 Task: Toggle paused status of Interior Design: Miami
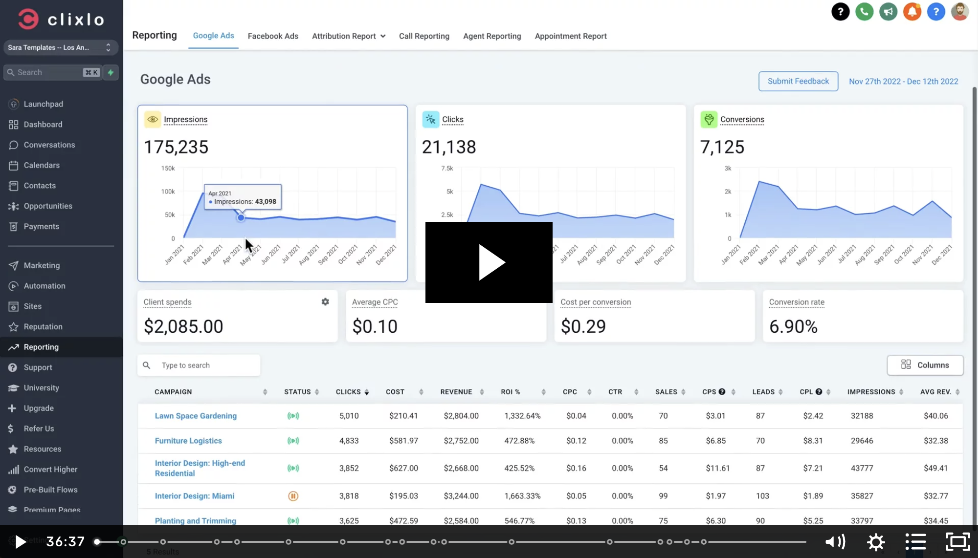294,496
